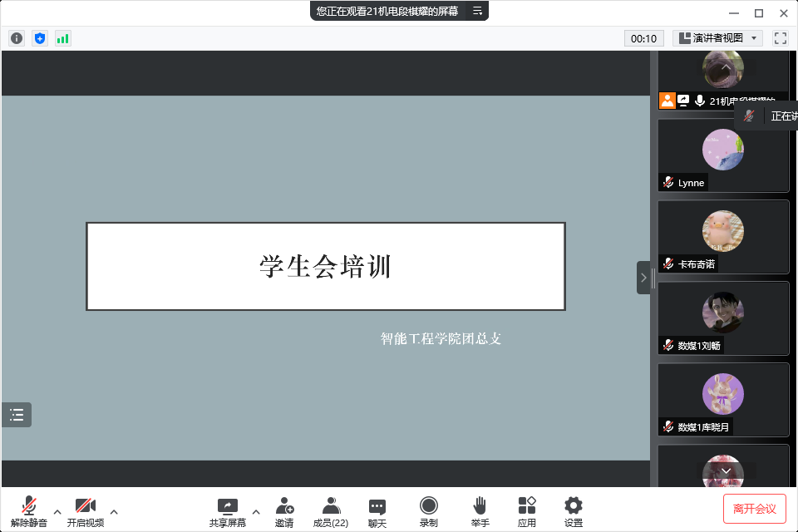The image size is (798, 532).
Task: Open the 演讲者视图 view dropdown
Action: tap(717, 38)
